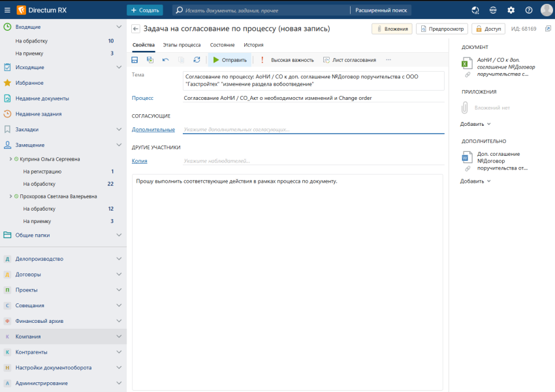Switch to the Этапы процесса tab
The height and width of the screenshot is (392, 555).
[182, 44]
